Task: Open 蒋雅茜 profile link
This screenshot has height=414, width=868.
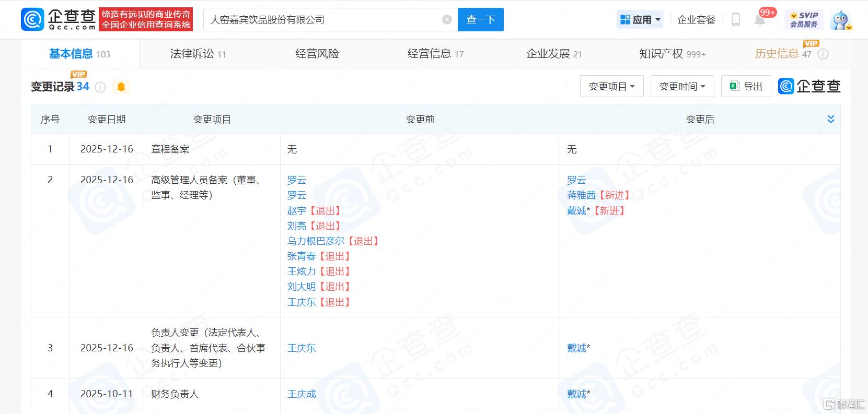Action: point(581,195)
